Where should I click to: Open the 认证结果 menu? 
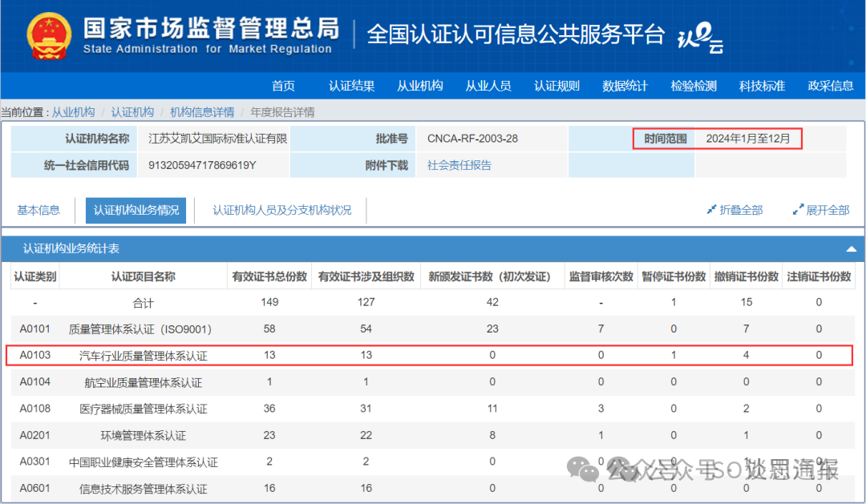(x=352, y=86)
